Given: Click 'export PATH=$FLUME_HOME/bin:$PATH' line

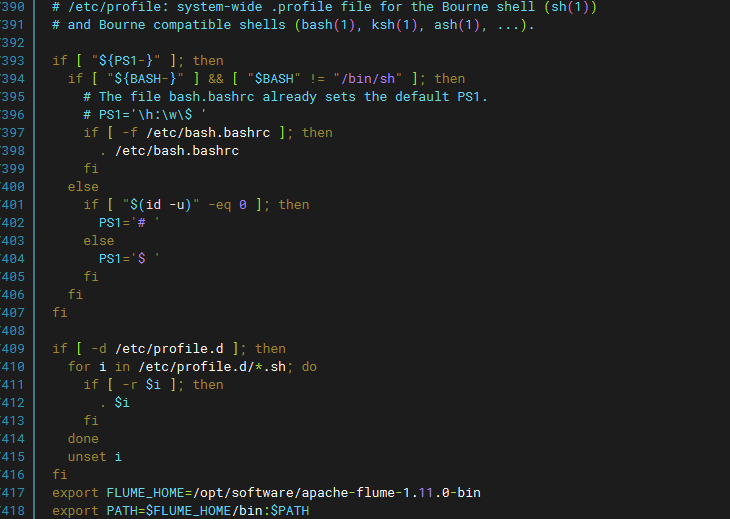Looking at the screenshot, I should click(x=181, y=511).
